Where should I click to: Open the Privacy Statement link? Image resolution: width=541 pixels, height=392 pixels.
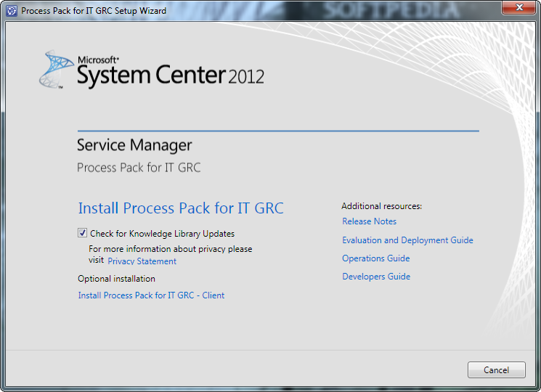142,261
